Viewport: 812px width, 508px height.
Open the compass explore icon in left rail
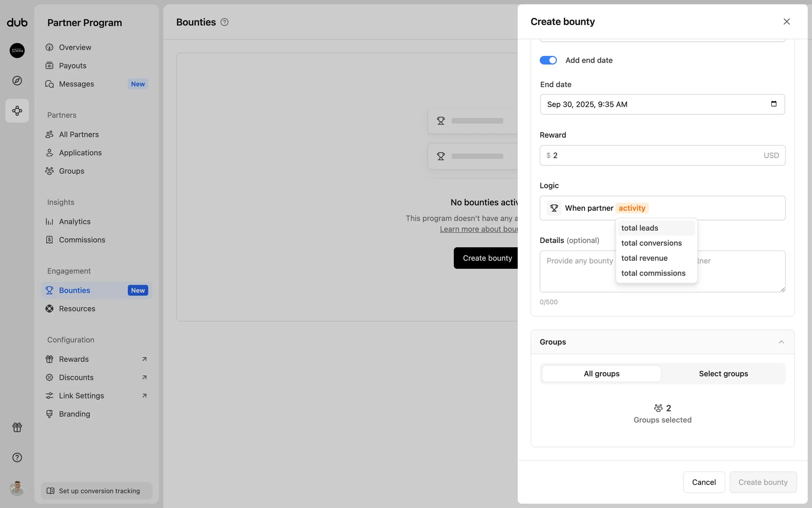pos(17,80)
